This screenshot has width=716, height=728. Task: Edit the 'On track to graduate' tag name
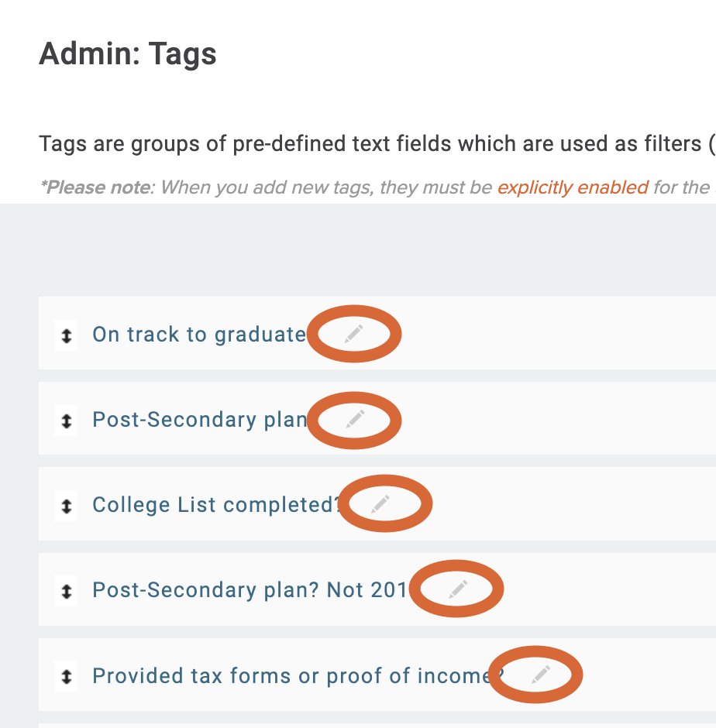click(x=353, y=333)
